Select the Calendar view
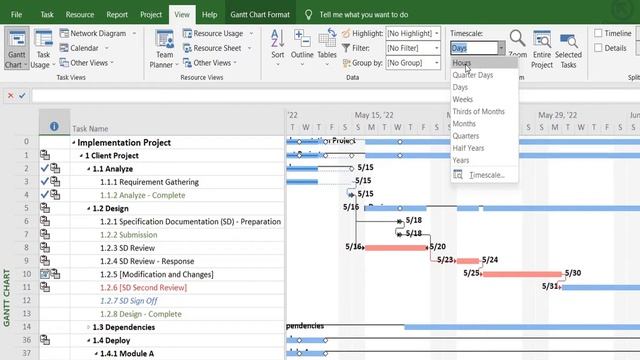 click(x=84, y=48)
